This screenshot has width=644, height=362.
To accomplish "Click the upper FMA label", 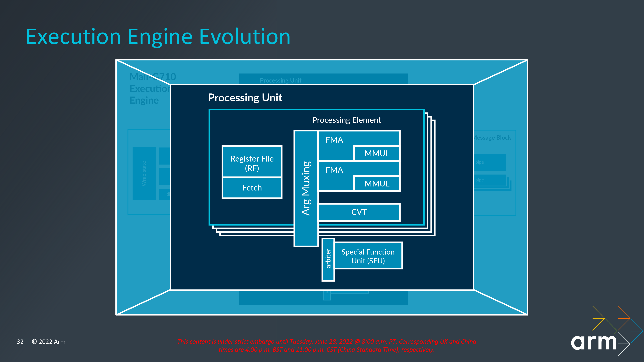I will pos(334,140).
